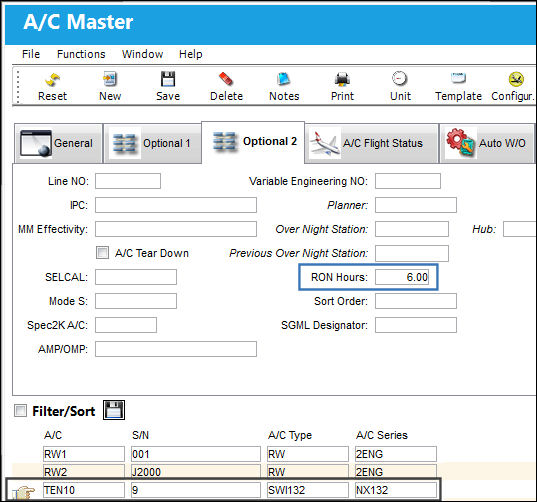Click the Print toolbar icon
Screen dimensions: 537x502
pyautogui.click(x=342, y=79)
